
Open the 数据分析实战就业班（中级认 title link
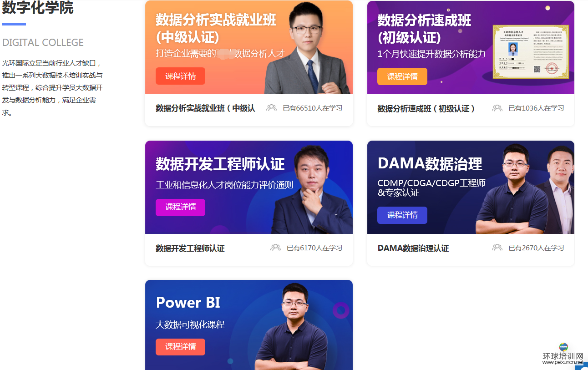tap(205, 108)
